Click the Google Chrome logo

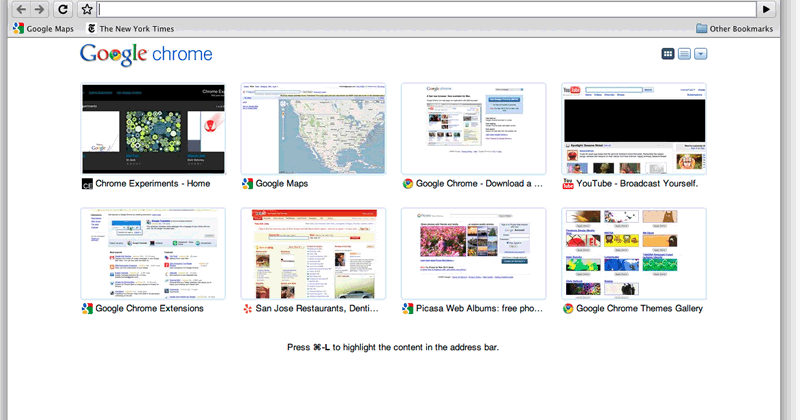(146, 54)
